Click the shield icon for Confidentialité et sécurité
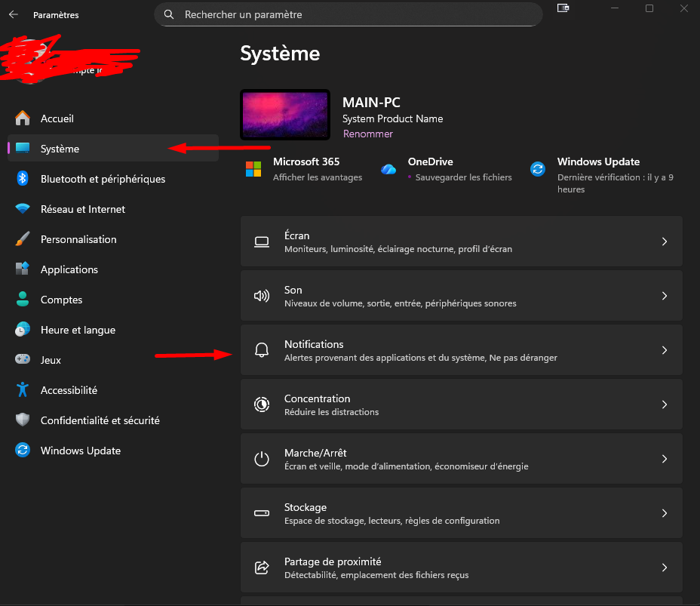Image resolution: width=700 pixels, height=606 pixels. click(23, 420)
